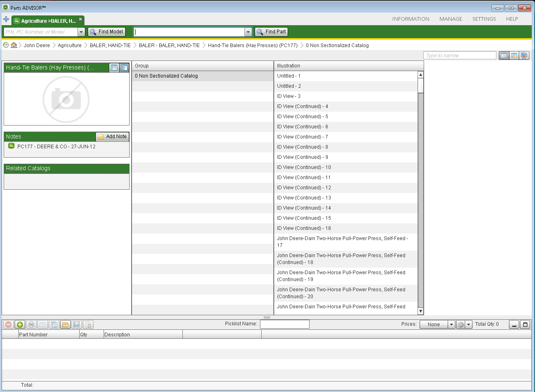This screenshot has height=392, width=535.
Task: Close the Agriculture >BALER tab
Action: click(80, 19)
